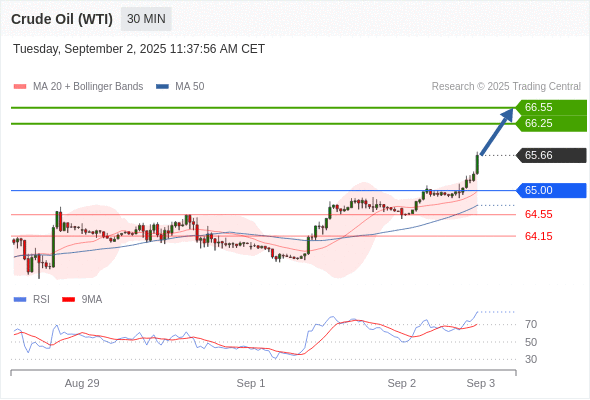Click the Research © 2025 Trading Central credit
This screenshot has width=590, height=400.
click(506, 87)
